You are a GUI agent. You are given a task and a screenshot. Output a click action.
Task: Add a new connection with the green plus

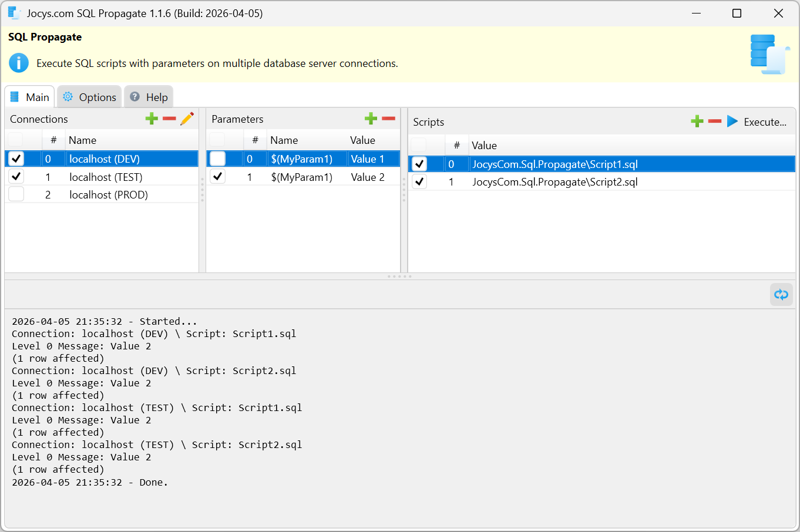(x=152, y=119)
